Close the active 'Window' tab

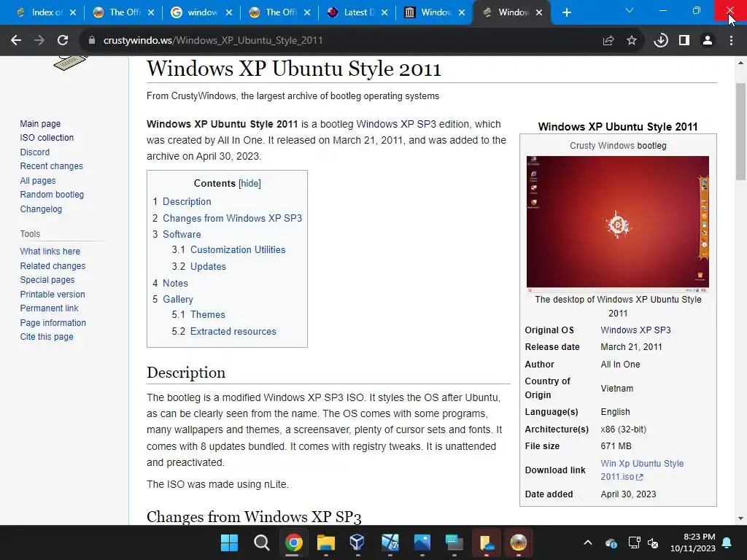[539, 12]
